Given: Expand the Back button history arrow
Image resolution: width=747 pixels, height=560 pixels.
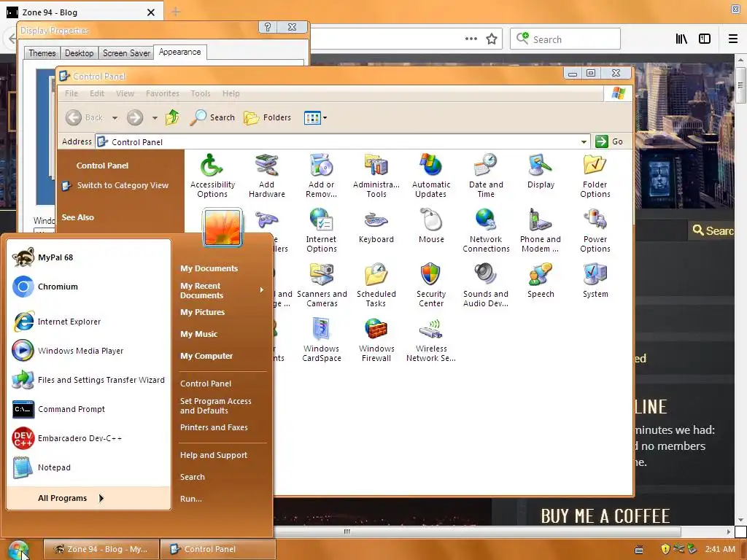Looking at the screenshot, I should (x=115, y=117).
